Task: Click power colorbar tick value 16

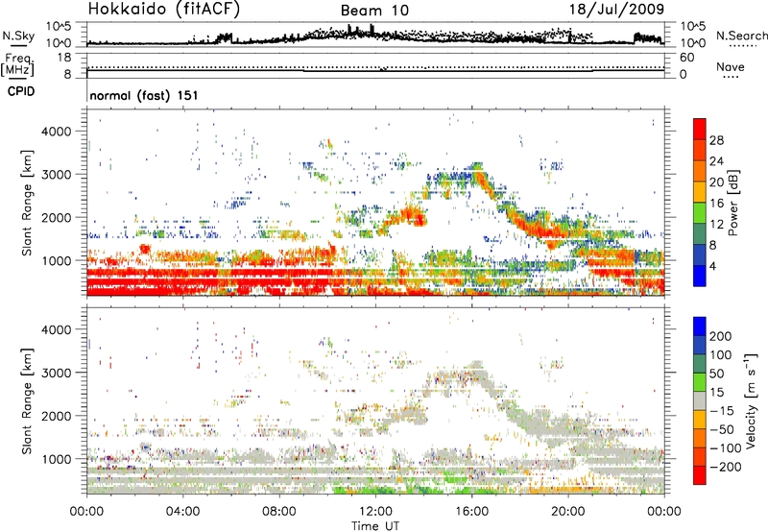Action: pyautogui.click(x=716, y=203)
